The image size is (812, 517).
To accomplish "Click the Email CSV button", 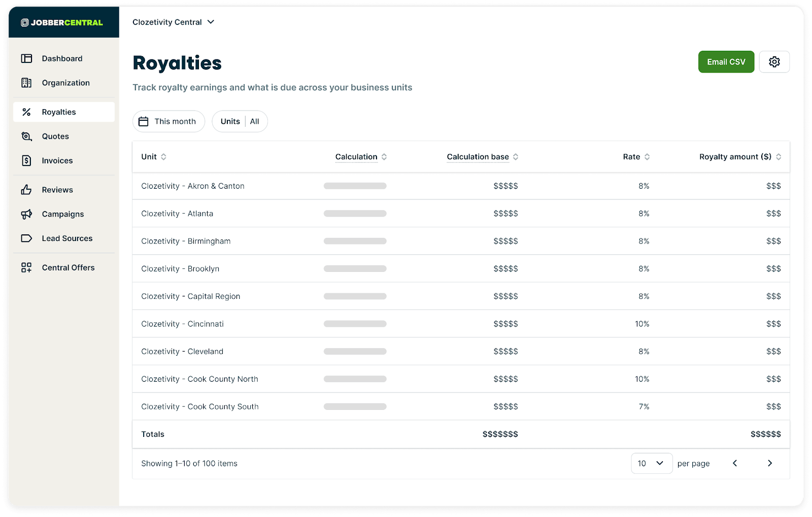I will (726, 61).
